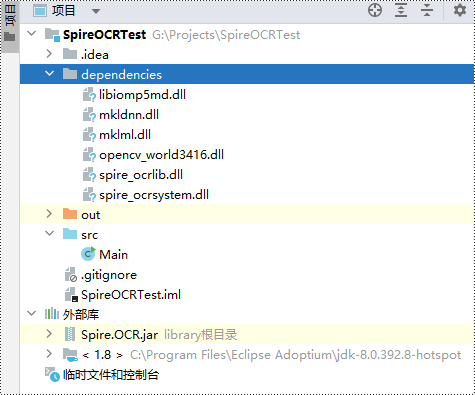475x395 pixels.
Task: Click the 外部库 library bars icon
Action: click(52, 314)
